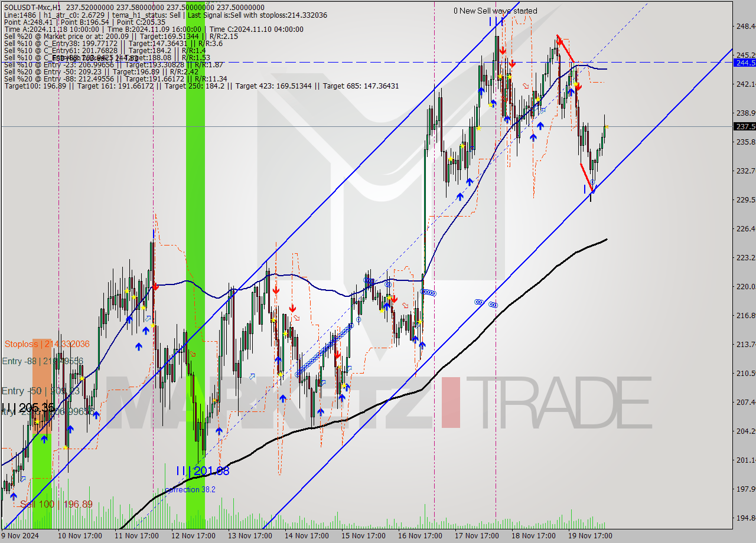This screenshot has height=543, width=756.
Task: Click the 'Time A:2024.11.18 10:00:00' line
Action: [154, 29]
